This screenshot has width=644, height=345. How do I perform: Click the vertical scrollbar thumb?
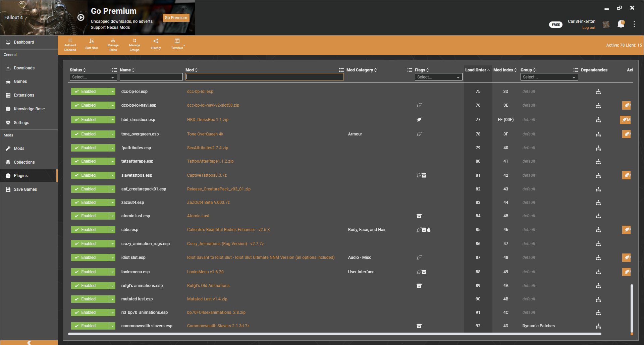(x=632, y=308)
